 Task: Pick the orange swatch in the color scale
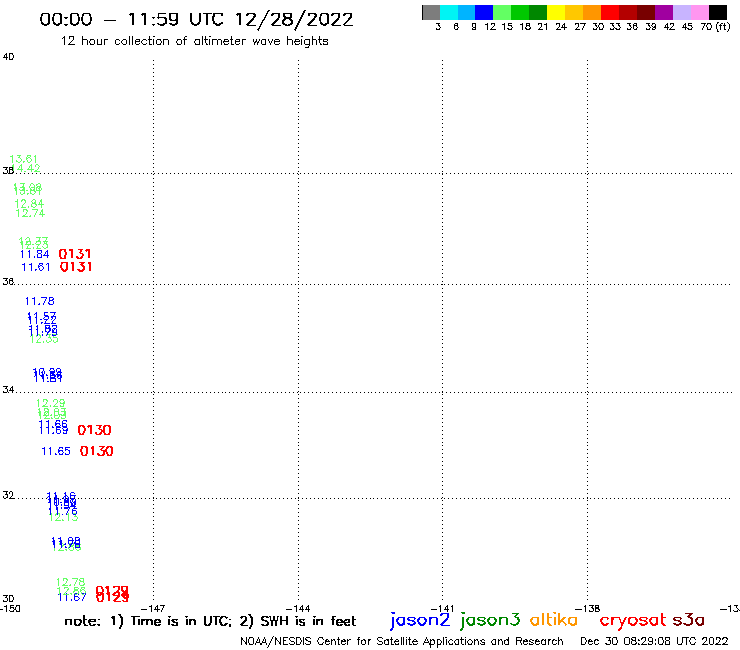click(592, 12)
